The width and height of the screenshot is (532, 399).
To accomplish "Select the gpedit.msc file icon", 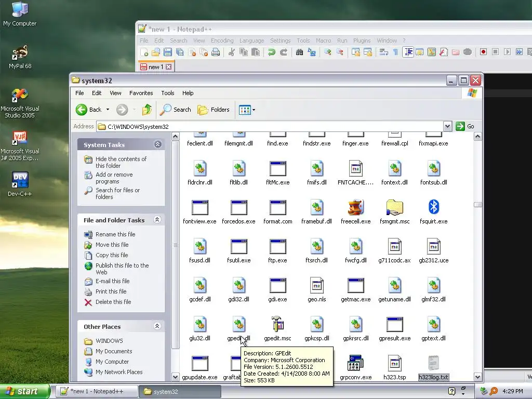I will (x=277, y=324).
